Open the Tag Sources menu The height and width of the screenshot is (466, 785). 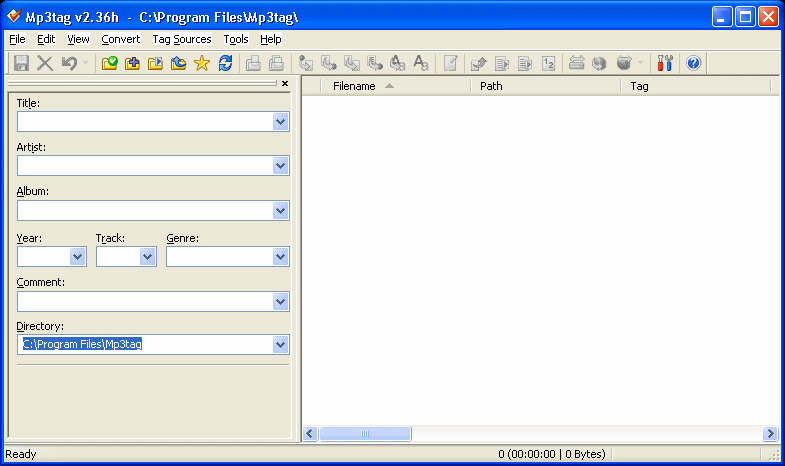click(182, 39)
